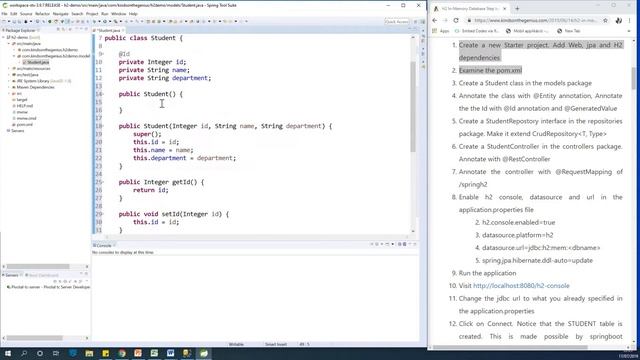The image size is (640, 360).
Task: Open the Servers view tab
Action: click(x=11, y=275)
